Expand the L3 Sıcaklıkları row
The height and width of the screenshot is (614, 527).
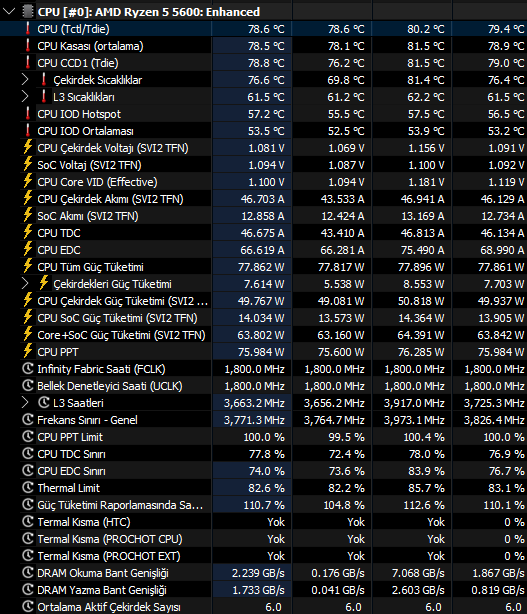click(x=25, y=97)
